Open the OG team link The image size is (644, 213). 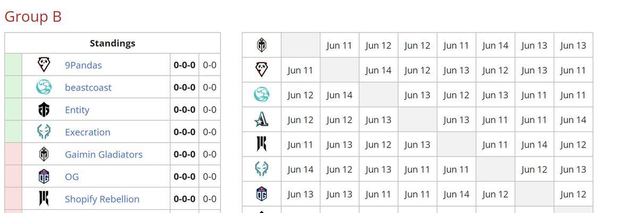click(72, 176)
